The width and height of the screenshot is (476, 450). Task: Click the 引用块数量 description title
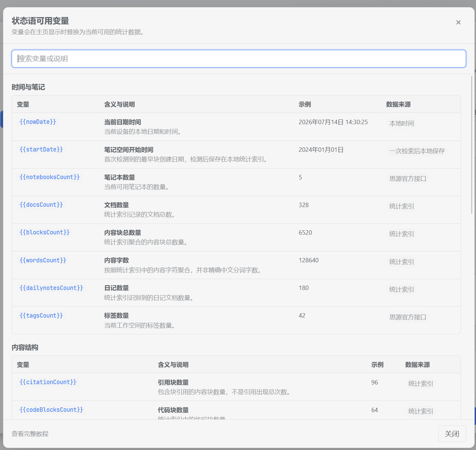(x=173, y=382)
